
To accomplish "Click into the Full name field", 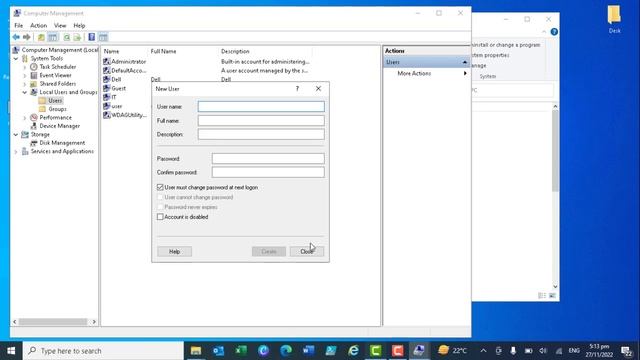I will tap(261, 120).
